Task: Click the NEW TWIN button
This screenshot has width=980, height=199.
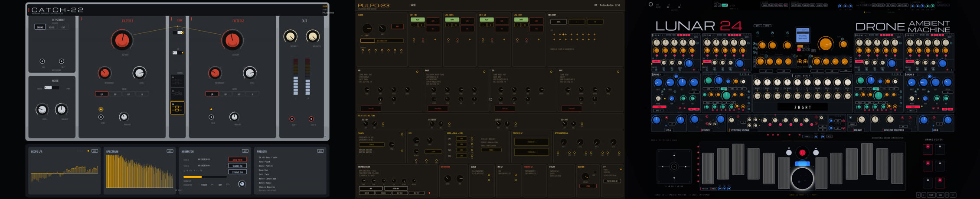Action: 238,160
